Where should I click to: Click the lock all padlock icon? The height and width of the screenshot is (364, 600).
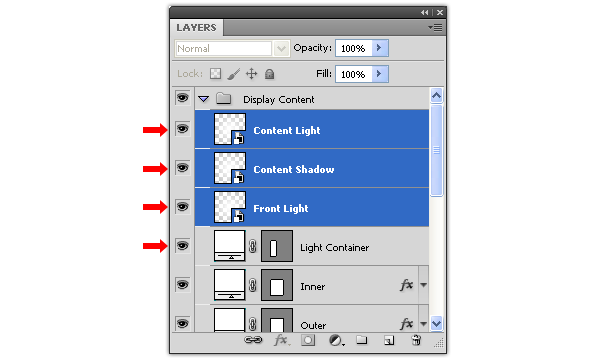click(x=269, y=73)
